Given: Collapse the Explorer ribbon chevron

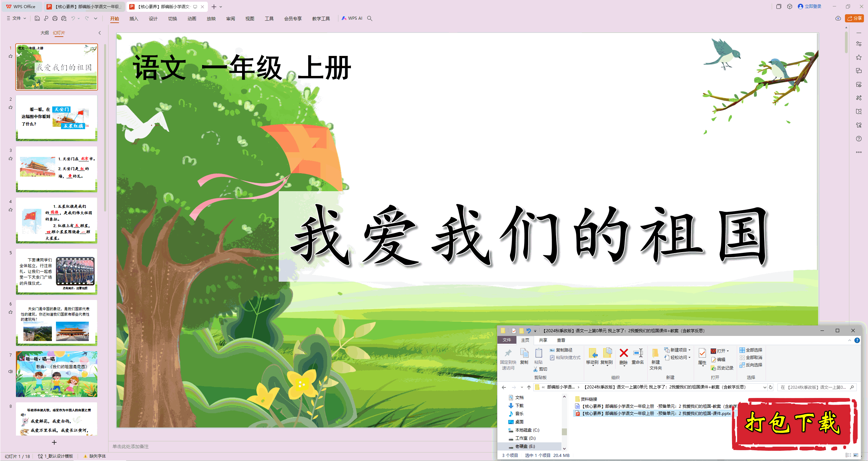Looking at the screenshot, I should [x=849, y=340].
